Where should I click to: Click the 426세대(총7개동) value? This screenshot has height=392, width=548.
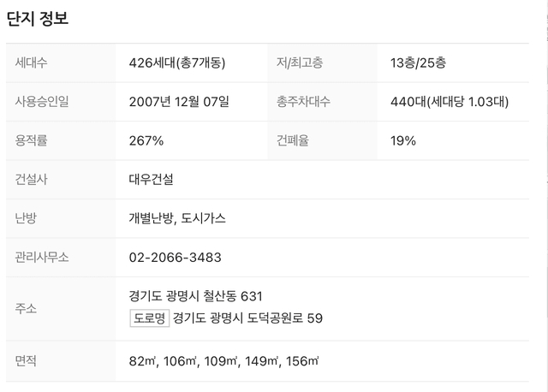[177, 62]
